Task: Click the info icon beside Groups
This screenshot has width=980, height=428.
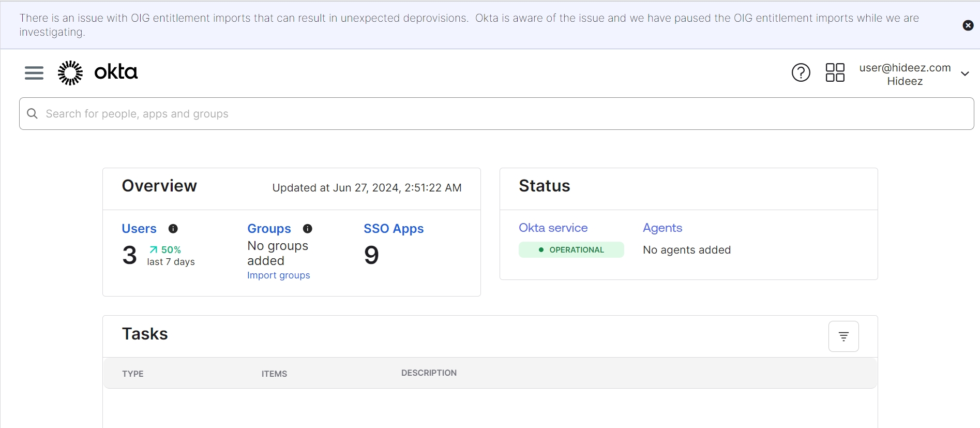Action: coord(308,229)
